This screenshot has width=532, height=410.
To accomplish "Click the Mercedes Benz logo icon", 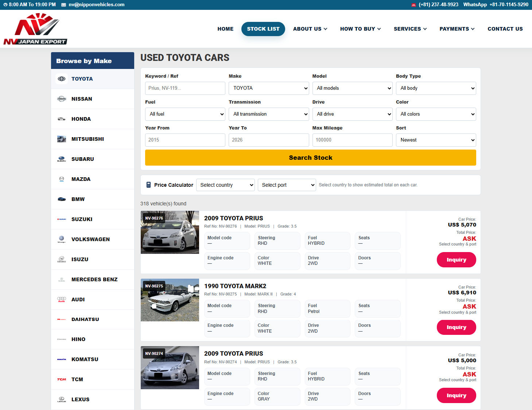I will [x=62, y=279].
